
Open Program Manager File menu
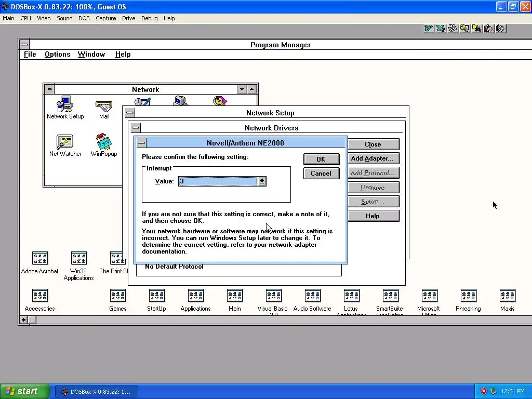coord(30,54)
